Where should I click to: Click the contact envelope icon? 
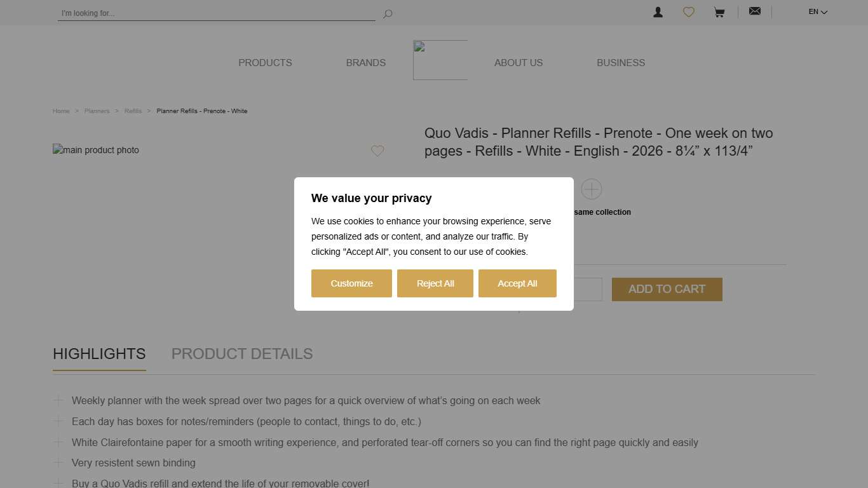coord(754,11)
